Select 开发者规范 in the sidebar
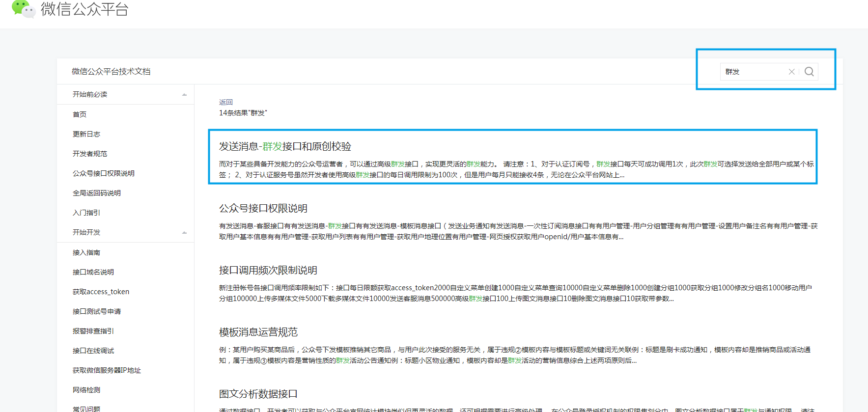This screenshot has width=868, height=412. coord(90,154)
